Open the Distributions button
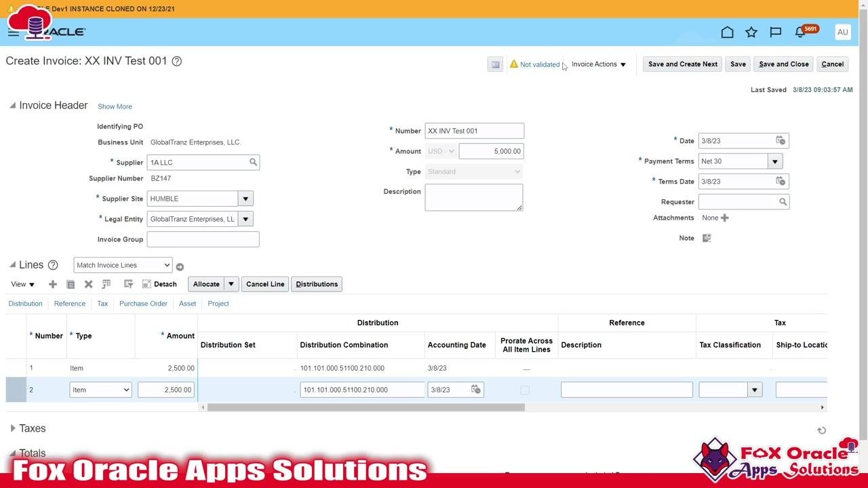Viewport: 868px width, 488px height. point(317,284)
